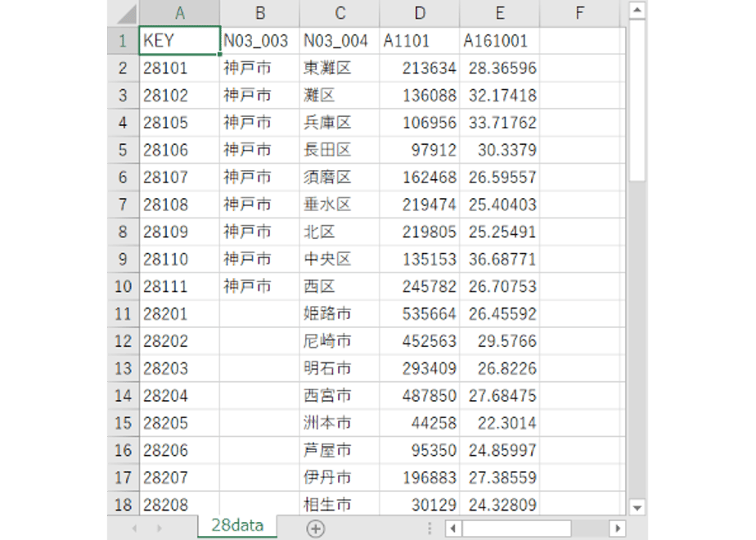The image size is (756, 540).
Task: Click the select-all corner triangle
Action: pyautogui.click(x=127, y=15)
